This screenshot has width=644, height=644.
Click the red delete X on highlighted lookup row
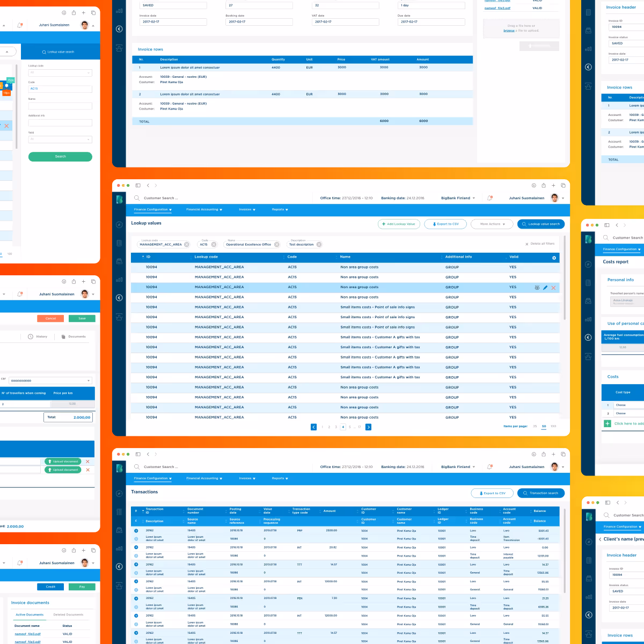(554, 288)
